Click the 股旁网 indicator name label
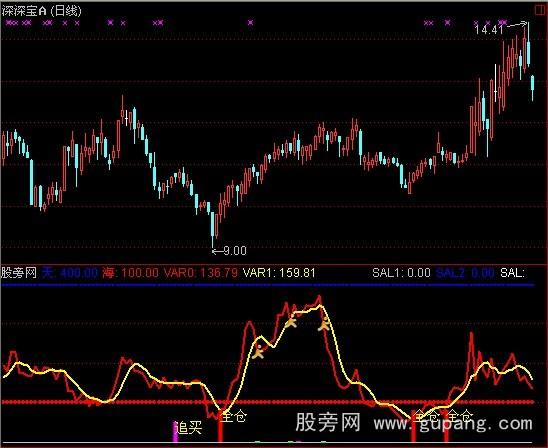The image size is (548, 448). point(19,272)
